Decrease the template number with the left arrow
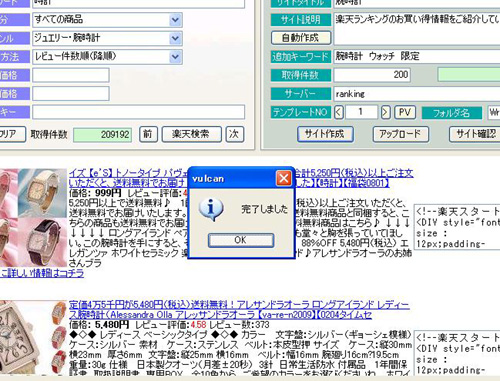Viewport: 500px width, 381px height. pyautogui.click(x=339, y=112)
